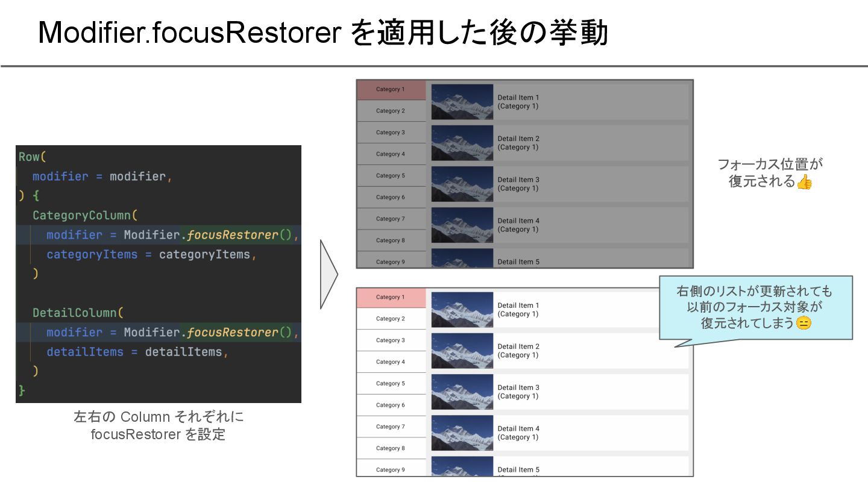This screenshot has height=488, width=868.
Task: Click 'Detail Item 2' label in bright screenshot
Action: pyautogui.click(x=518, y=346)
